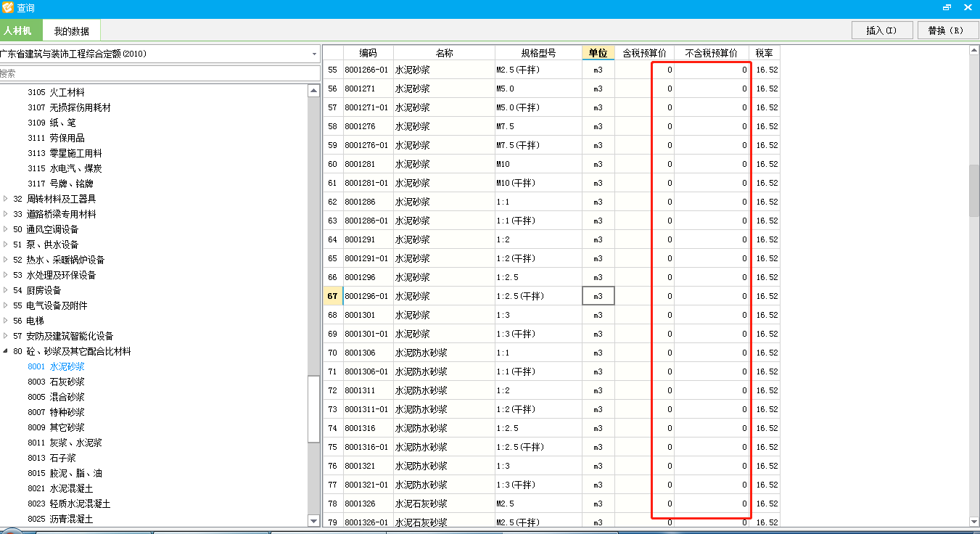980x534 pixels.
Task: Select tree item 8011 灰浆、水泥浆
Action: pos(65,443)
